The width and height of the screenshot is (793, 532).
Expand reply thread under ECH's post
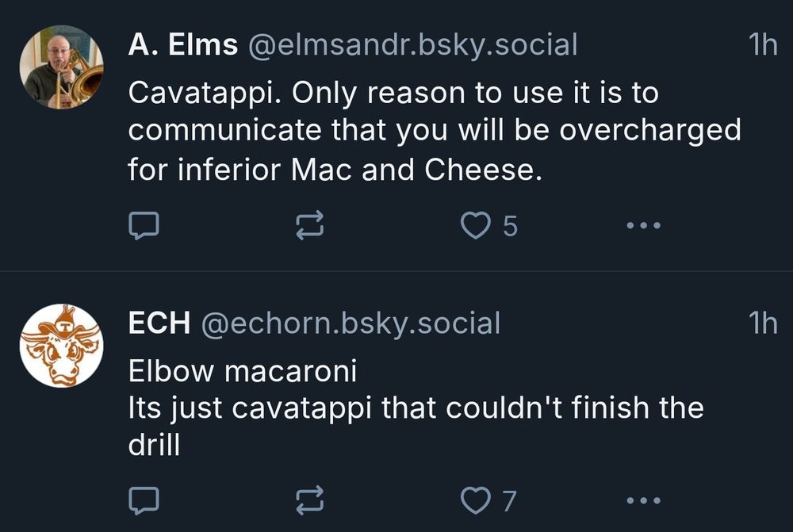pyautogui.click(x=144, y=499)
